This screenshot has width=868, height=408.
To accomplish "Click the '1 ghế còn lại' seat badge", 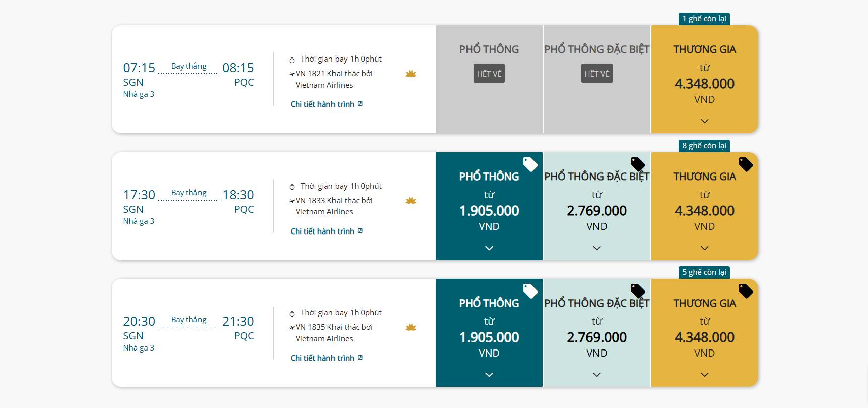I will point(704,19).
